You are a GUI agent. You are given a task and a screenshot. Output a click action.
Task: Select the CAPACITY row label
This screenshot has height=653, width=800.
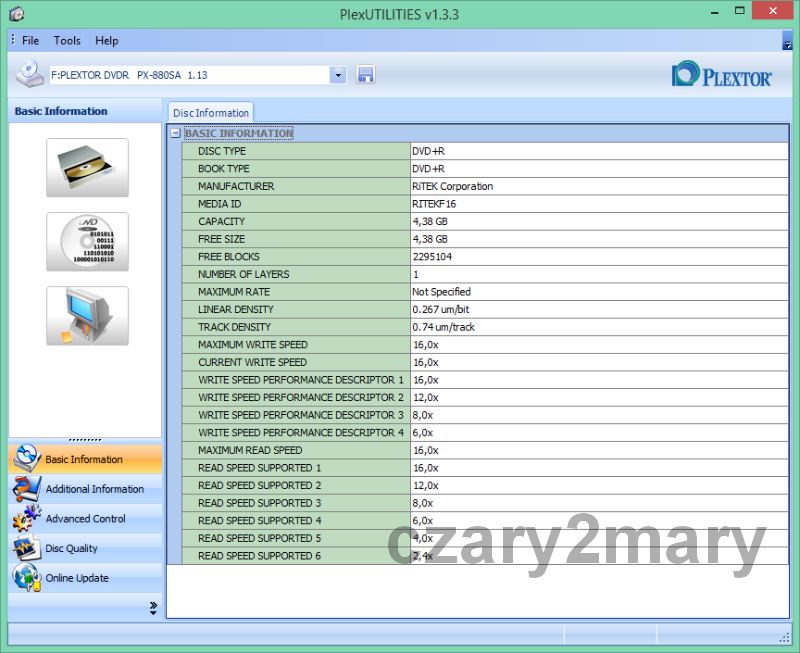(x=221, y=221)
